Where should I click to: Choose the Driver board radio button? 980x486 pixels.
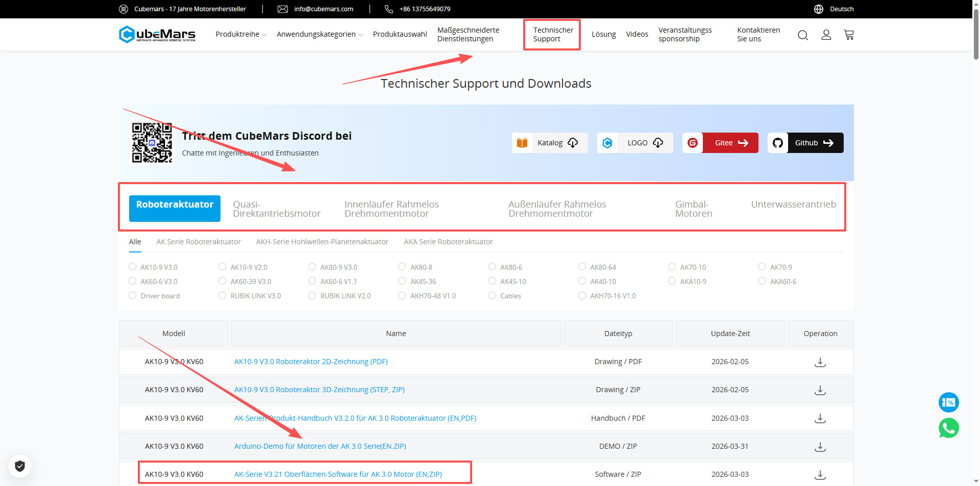(133, 296)
